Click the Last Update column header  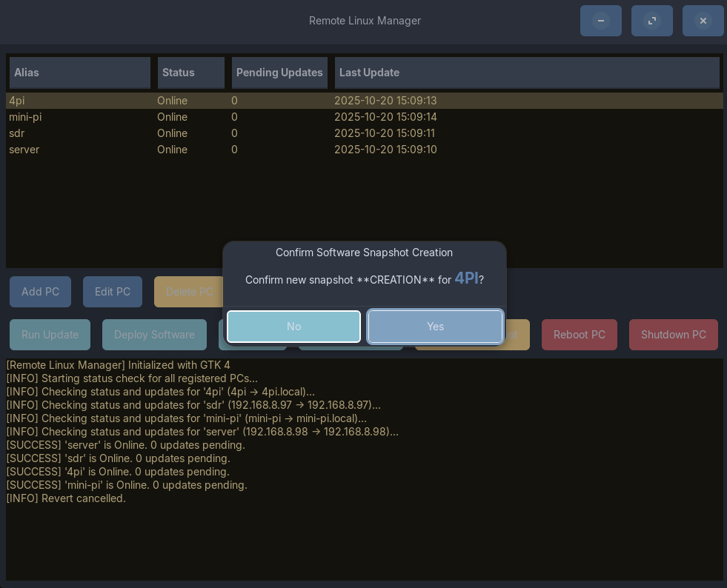coord(526,73)
